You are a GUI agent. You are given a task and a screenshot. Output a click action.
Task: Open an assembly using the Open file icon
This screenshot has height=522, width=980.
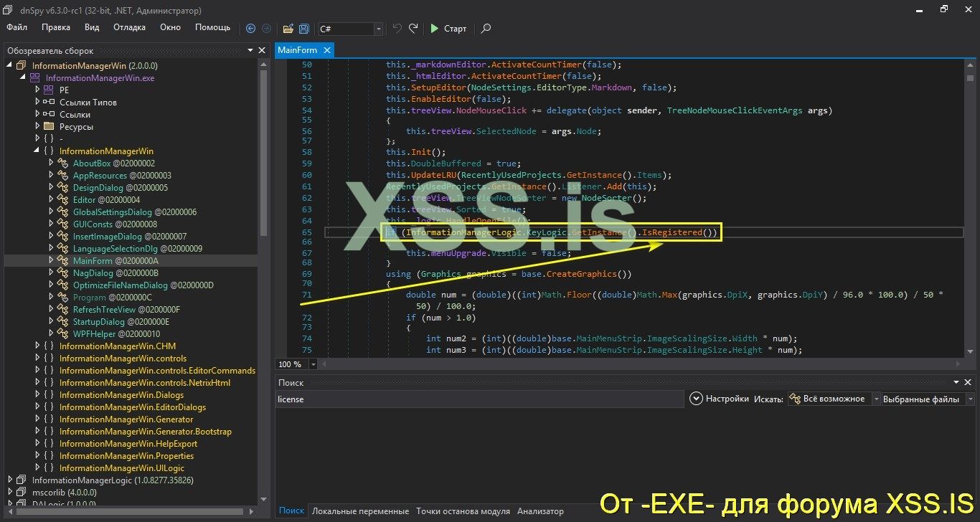(288, 29)
